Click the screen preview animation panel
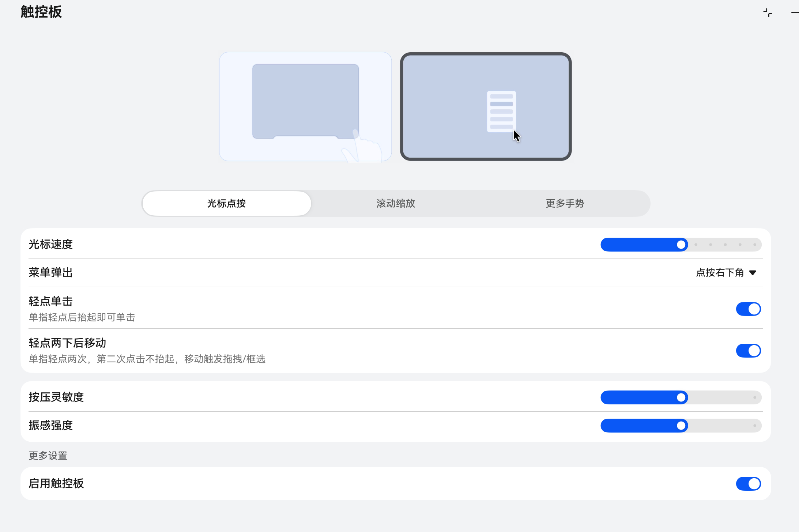 (x=486, y=106)
